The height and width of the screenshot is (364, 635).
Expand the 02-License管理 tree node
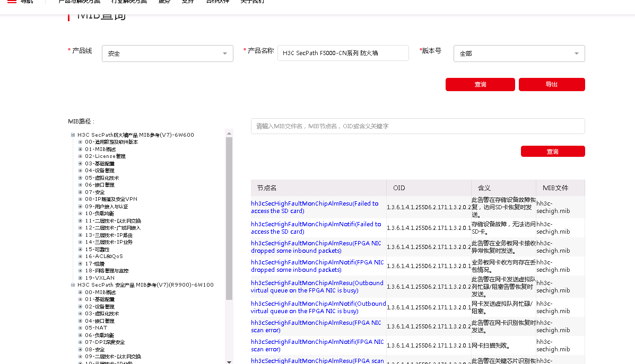[x=80, y=156]
